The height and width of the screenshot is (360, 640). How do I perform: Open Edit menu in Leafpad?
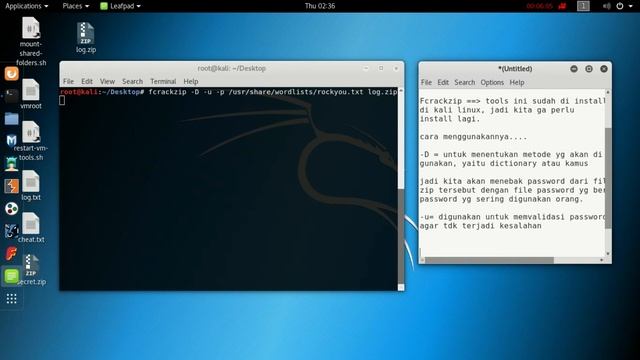click(443, 82)
